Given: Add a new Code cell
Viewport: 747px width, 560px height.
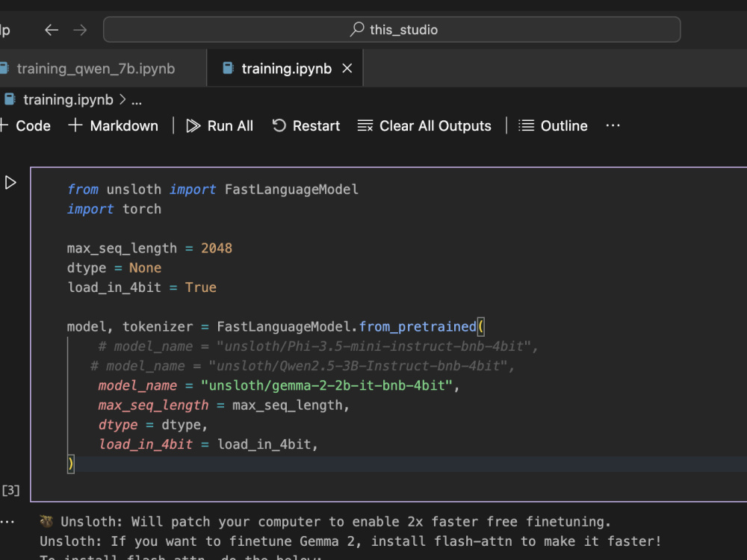Looking at the screenshot, I should [25, 125].
